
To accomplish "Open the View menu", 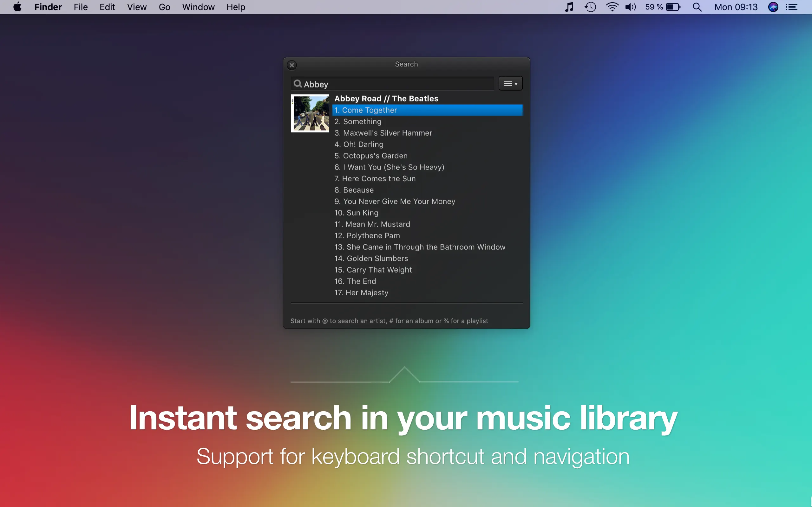I will pyautogui.click(x=137, y=7).
